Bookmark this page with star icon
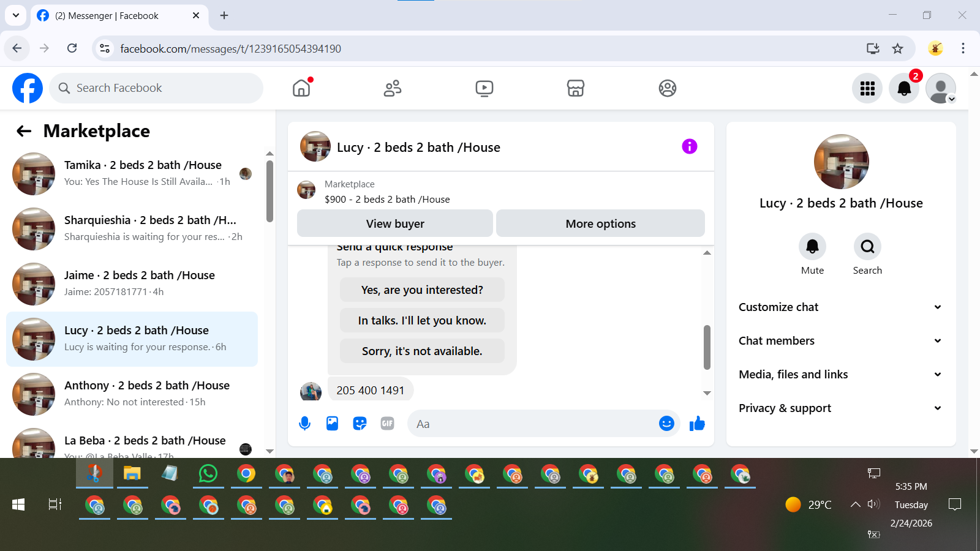980x551 pixels. point(897,48)
